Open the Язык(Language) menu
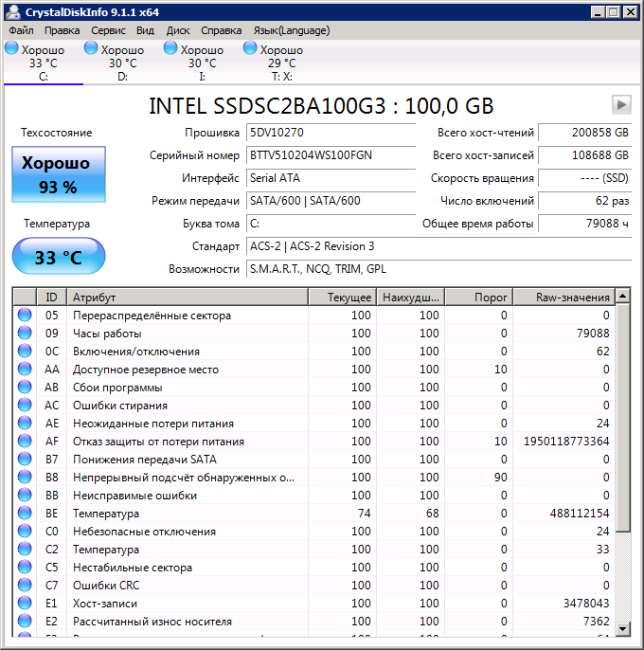644x650 pixels. pos(292,30)
